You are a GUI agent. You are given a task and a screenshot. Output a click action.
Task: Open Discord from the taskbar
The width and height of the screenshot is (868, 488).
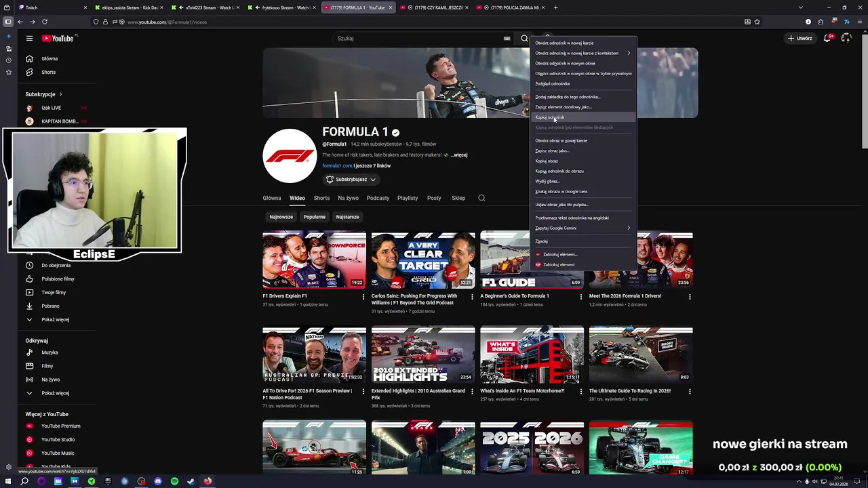(x=158, y=481)
